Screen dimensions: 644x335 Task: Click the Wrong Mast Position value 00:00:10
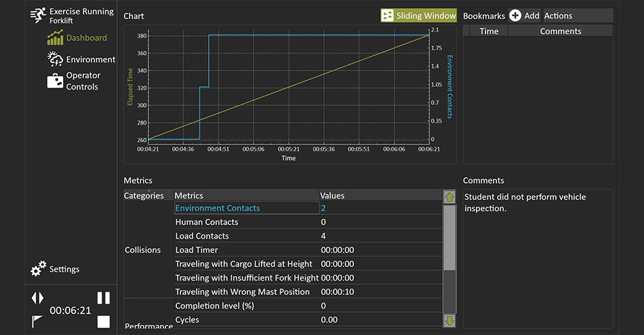[338, 292]
